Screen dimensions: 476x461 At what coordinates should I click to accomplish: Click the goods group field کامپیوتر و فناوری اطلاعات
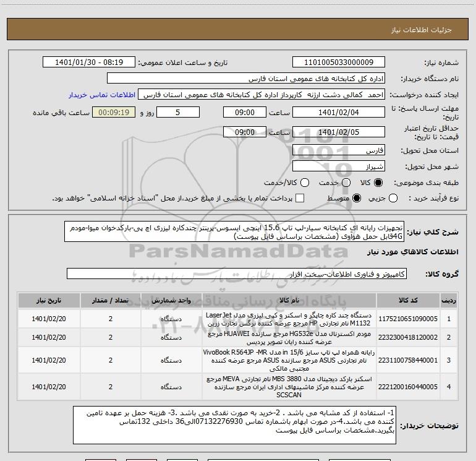[237, 274]
